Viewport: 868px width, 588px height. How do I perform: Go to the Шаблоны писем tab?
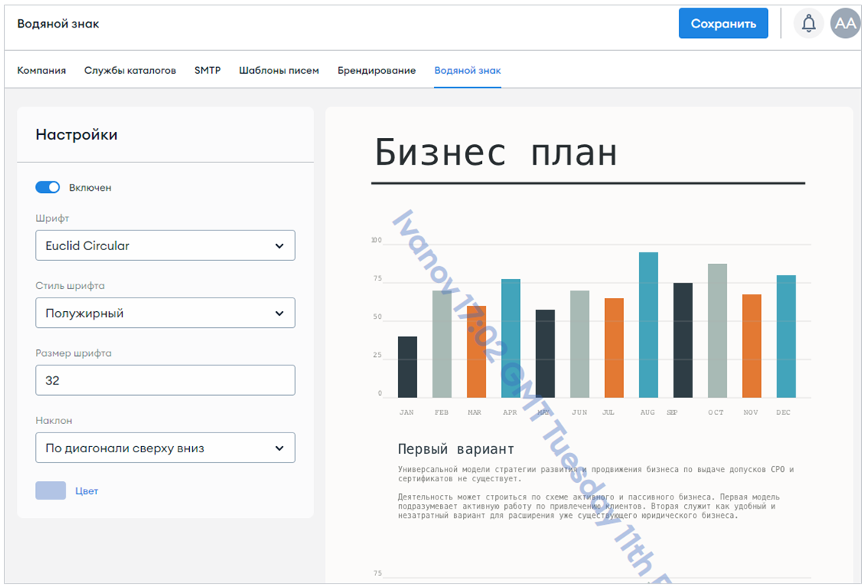tap(279, 70)
